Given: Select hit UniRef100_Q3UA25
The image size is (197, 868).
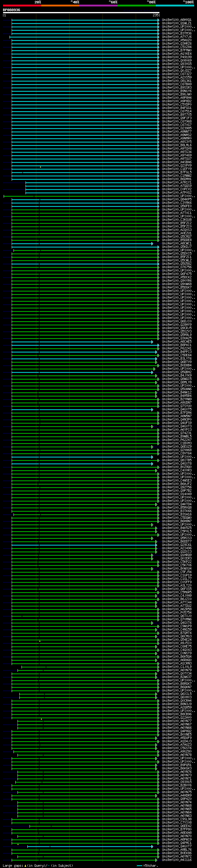Looking at the screenshot, I should coord(177,338).
